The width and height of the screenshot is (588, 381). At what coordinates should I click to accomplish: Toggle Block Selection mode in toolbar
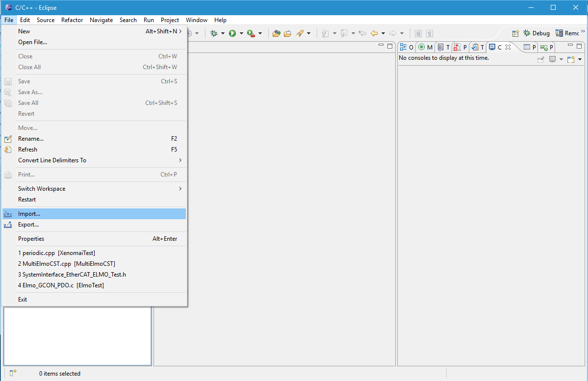click(x=418, y=33)
